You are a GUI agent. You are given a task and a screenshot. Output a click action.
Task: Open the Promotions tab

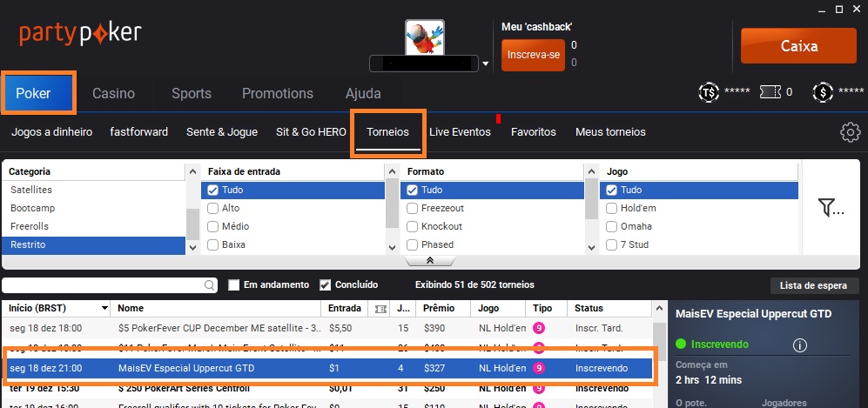pos(278,93)
